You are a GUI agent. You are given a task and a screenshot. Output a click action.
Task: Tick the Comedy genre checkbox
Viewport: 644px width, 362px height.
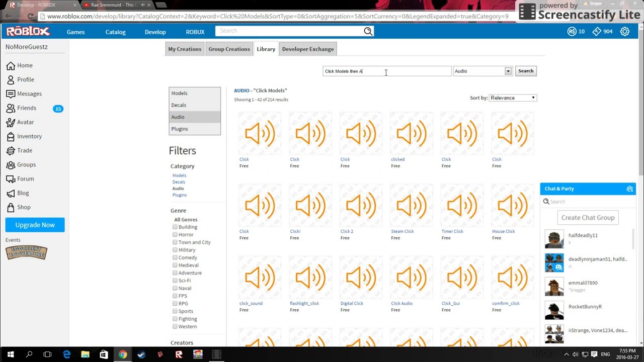[175, 257]
